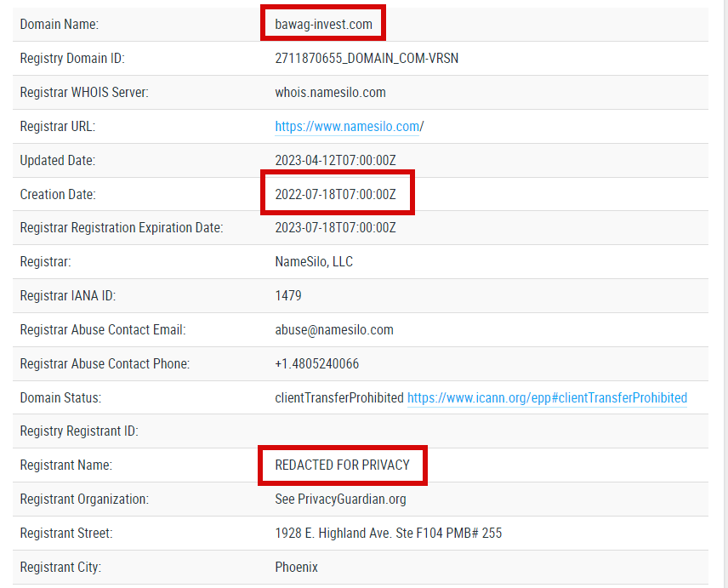This screenshot has height=588, width=728.
Task: Click the Creation Date value 2022-07-18
Action: tap(335, 195)
